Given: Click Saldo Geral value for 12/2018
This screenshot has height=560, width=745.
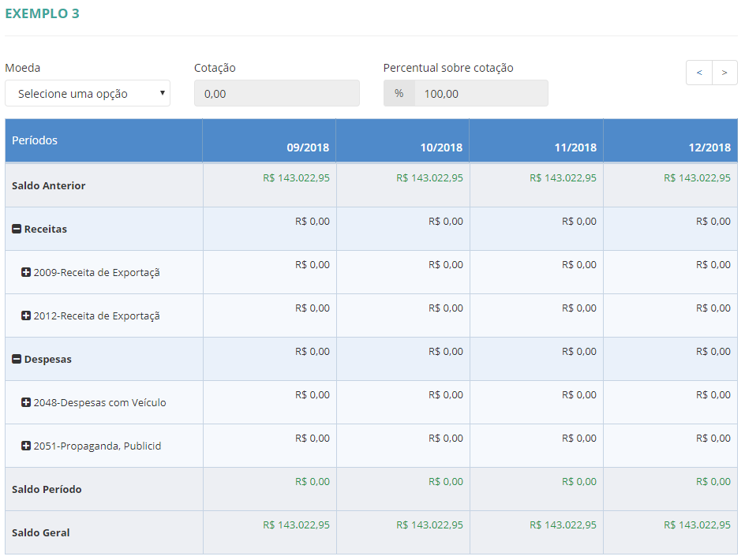Looking at the screenshot, I should [697, 525].
